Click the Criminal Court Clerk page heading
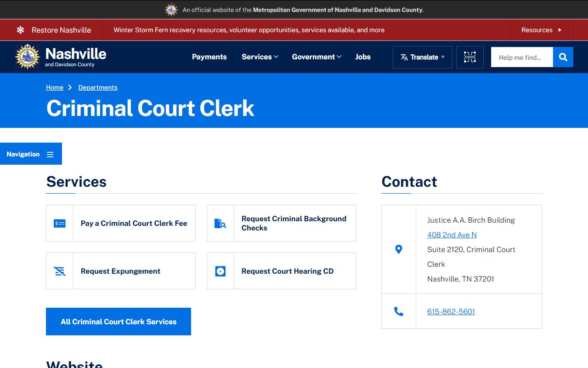The image size is (588, 368). (150, 108)
